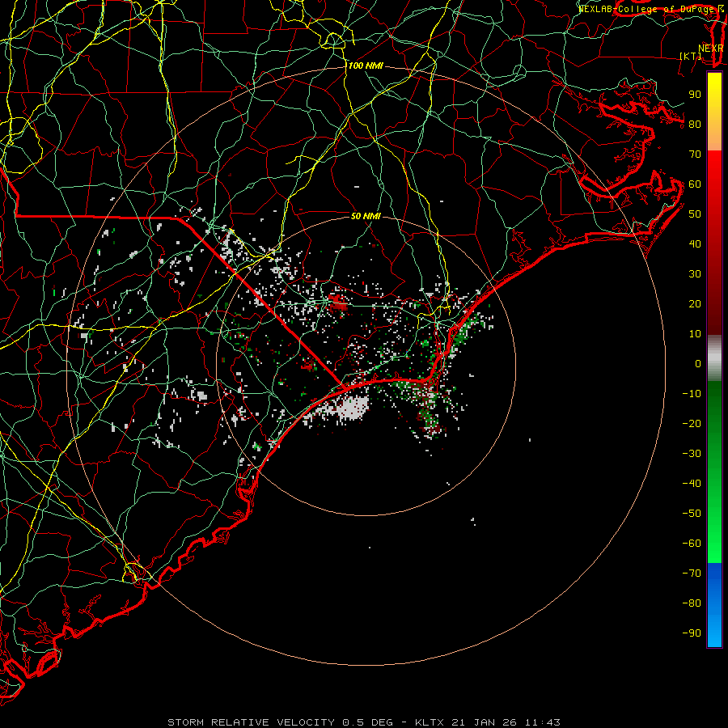Click the -10 label on the color scale

[692, 394]
